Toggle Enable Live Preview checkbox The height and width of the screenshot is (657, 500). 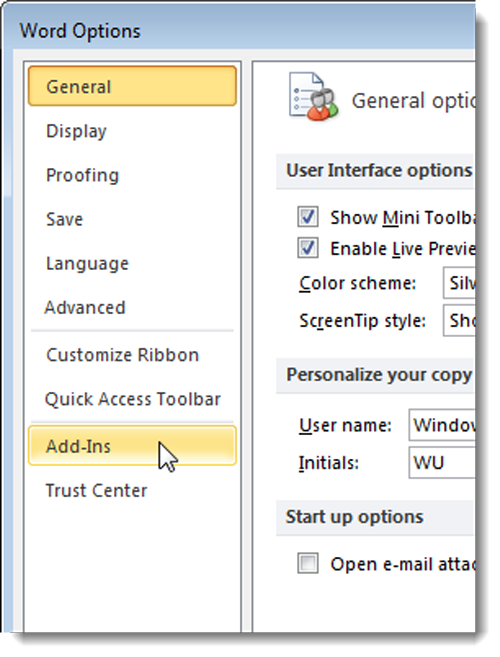308,248
